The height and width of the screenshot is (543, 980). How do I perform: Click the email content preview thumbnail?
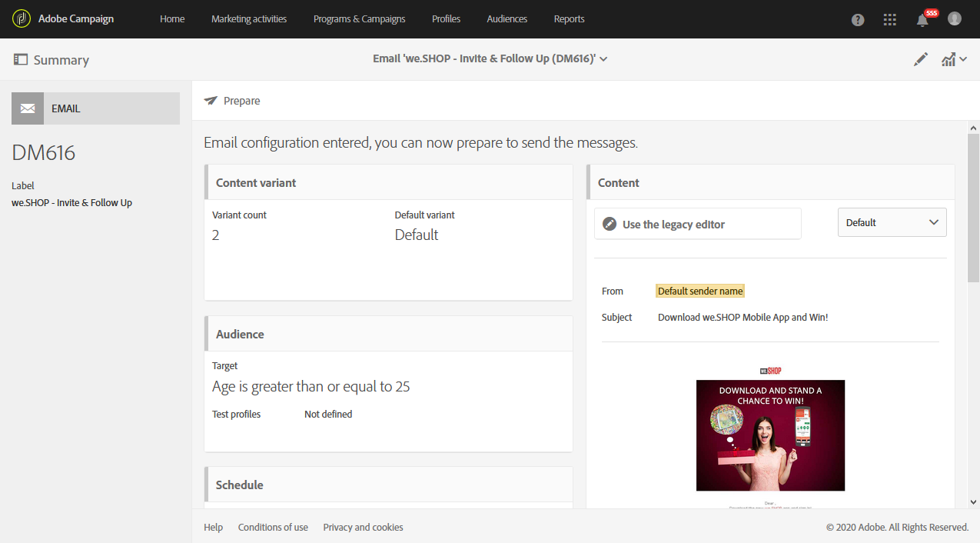click(x=770, y=435)
